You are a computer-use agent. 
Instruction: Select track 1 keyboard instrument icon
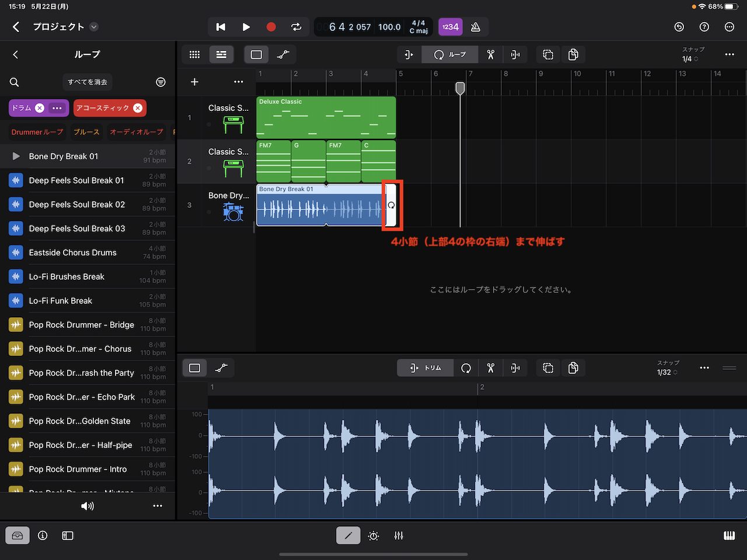click(233, 124)
